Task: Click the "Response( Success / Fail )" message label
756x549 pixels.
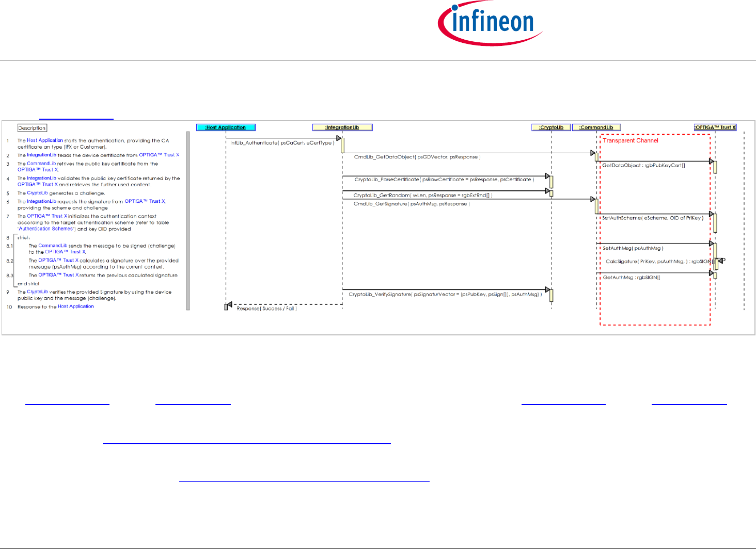Action: pos(266,309)
